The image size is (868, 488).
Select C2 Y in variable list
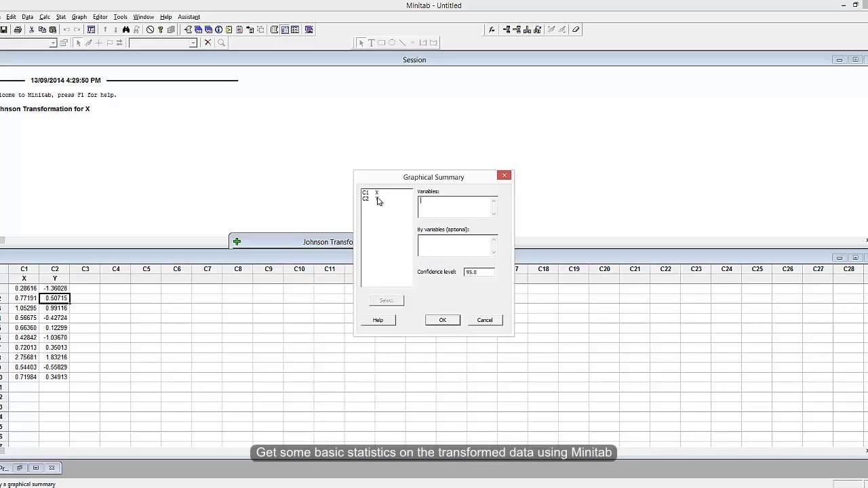(370, 199)
